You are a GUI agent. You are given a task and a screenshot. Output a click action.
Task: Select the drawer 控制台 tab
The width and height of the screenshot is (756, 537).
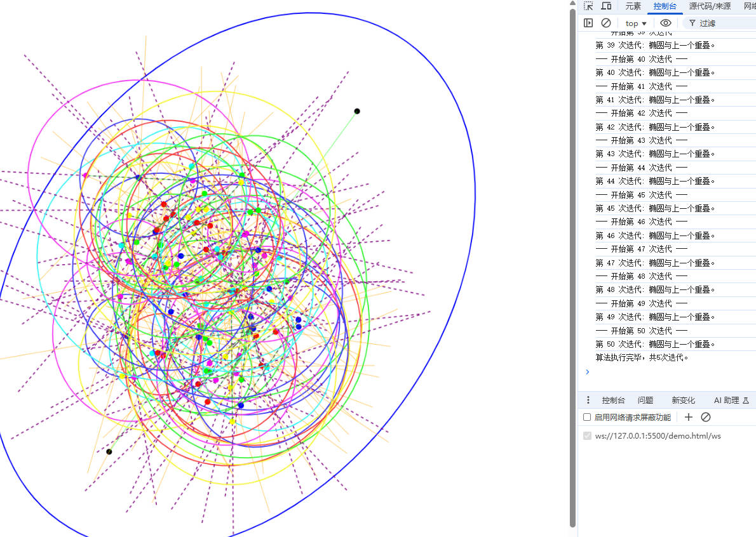(613, 401)
